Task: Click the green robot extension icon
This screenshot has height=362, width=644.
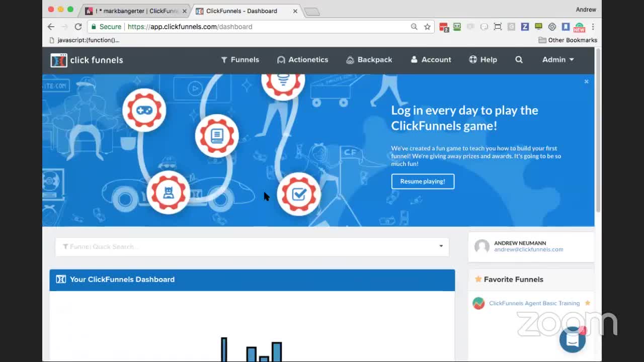Action: (457, 27)
